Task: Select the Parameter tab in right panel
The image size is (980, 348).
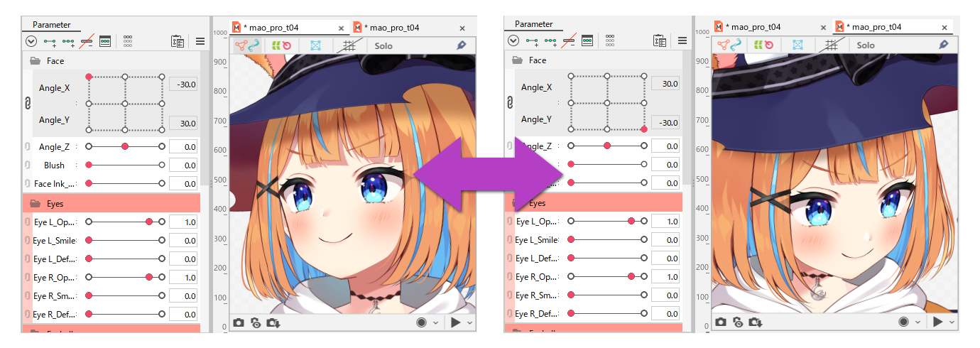Action: click(533, 24)
